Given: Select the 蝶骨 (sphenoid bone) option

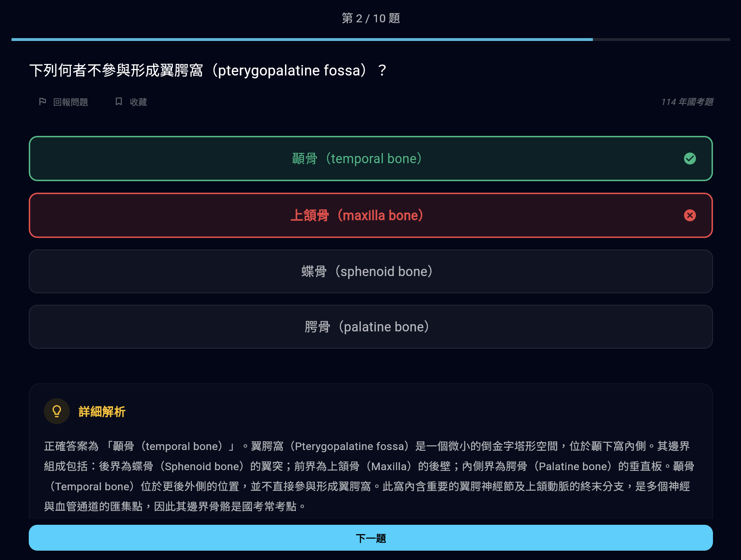Looking at the screenshot, I should pos(370,271).
